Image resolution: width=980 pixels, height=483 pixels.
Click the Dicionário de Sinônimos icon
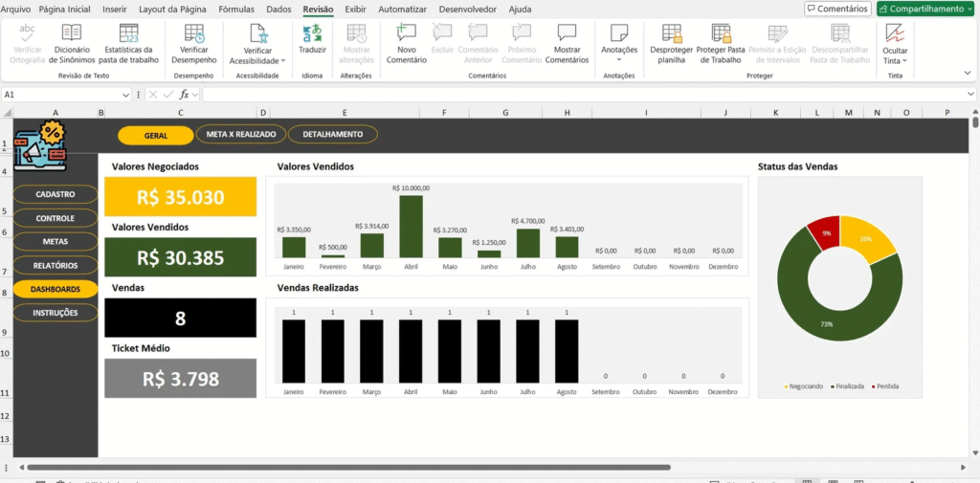[72, 34]
